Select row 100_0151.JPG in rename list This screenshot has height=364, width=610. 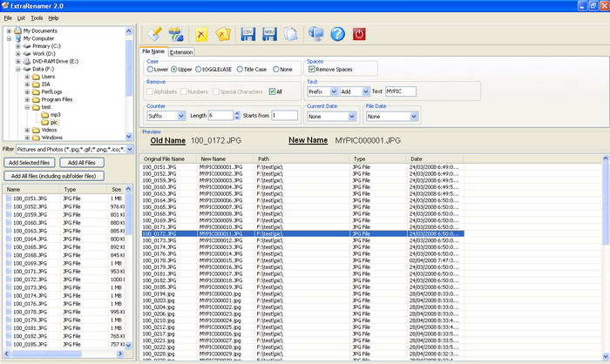pyautogui.click(x=302, y=167)
